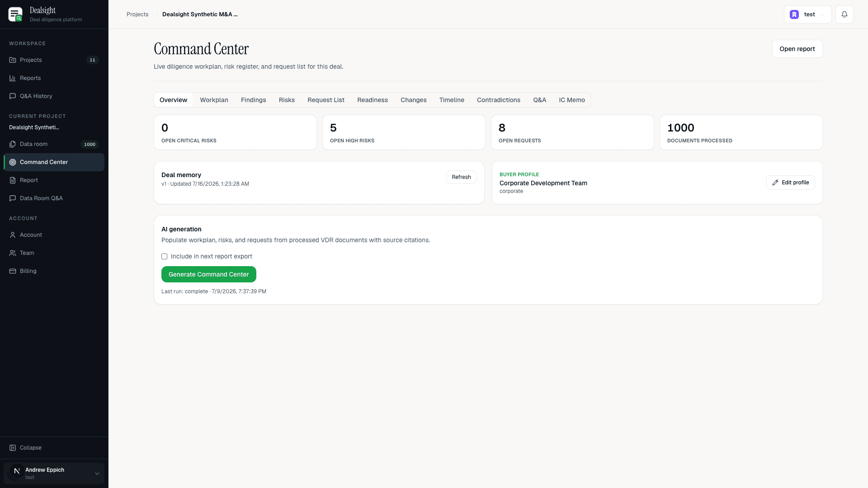This screenshot has height=488, width=868.
Task: Click the BUYER PROFILE label
Action: (519, 174)
